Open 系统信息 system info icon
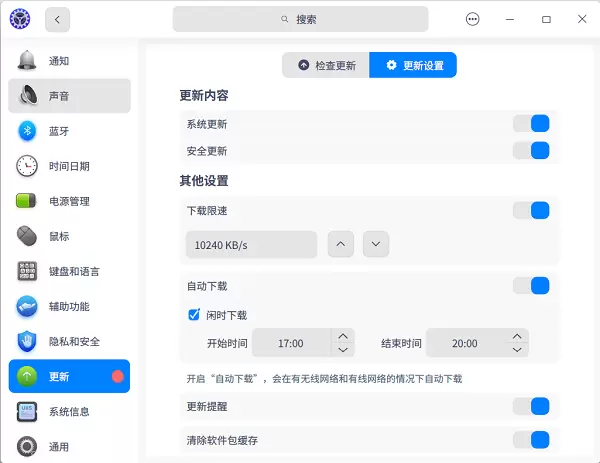 [x=27, y=411]
